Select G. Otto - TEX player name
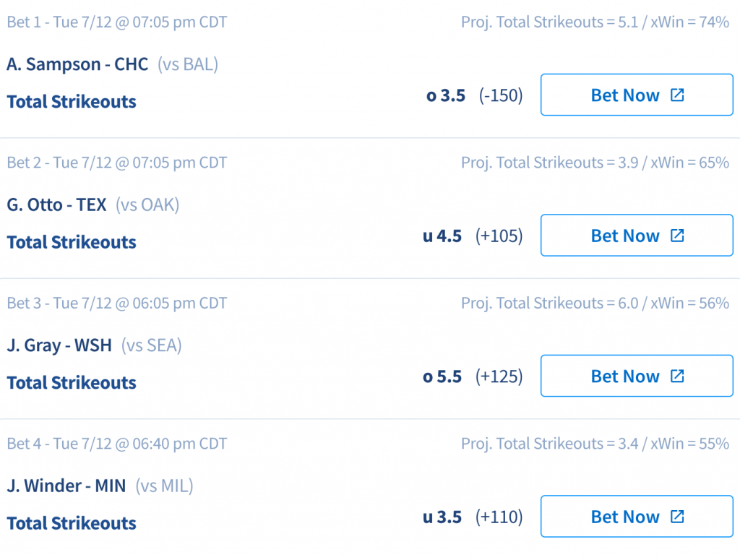 click(56, 204)
